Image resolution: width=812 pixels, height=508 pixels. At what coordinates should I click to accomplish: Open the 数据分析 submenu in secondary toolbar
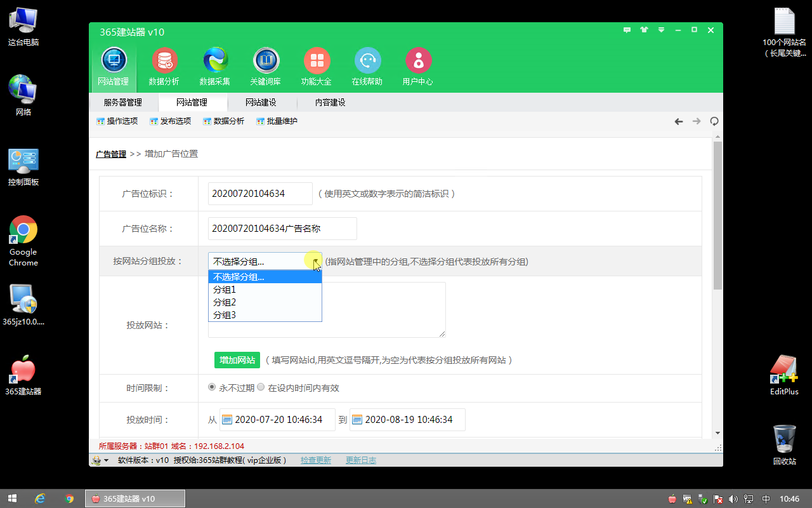223,121
